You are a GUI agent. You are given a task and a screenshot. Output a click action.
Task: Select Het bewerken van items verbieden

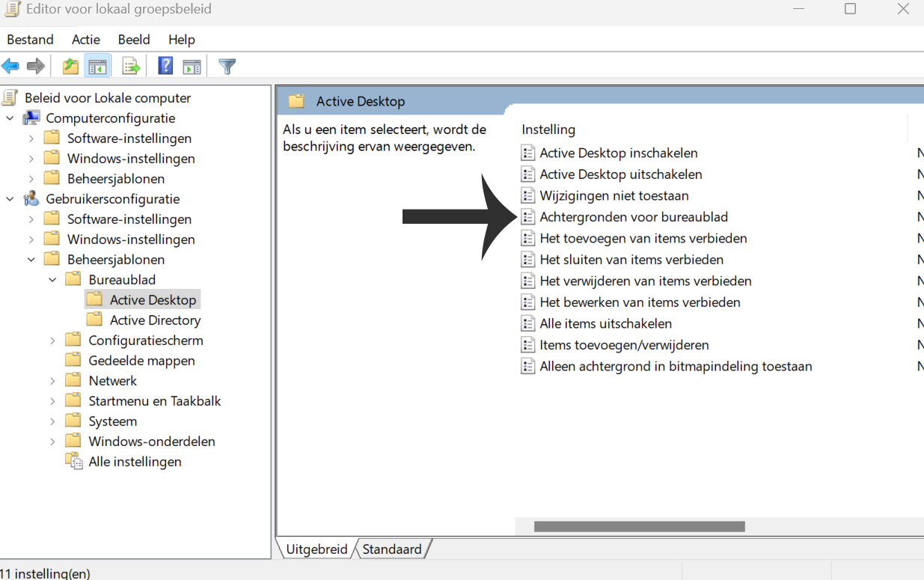coord(640,302)
